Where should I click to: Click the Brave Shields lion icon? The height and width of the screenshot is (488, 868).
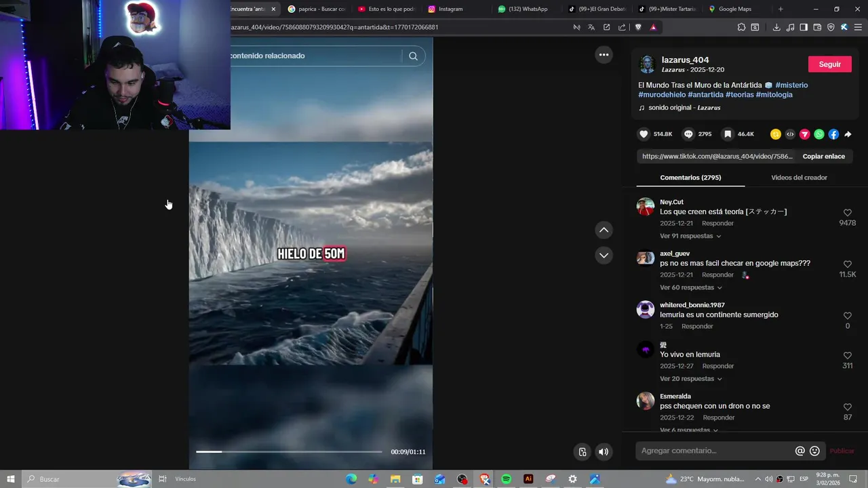pyautogui.click(x=637, y=27)
